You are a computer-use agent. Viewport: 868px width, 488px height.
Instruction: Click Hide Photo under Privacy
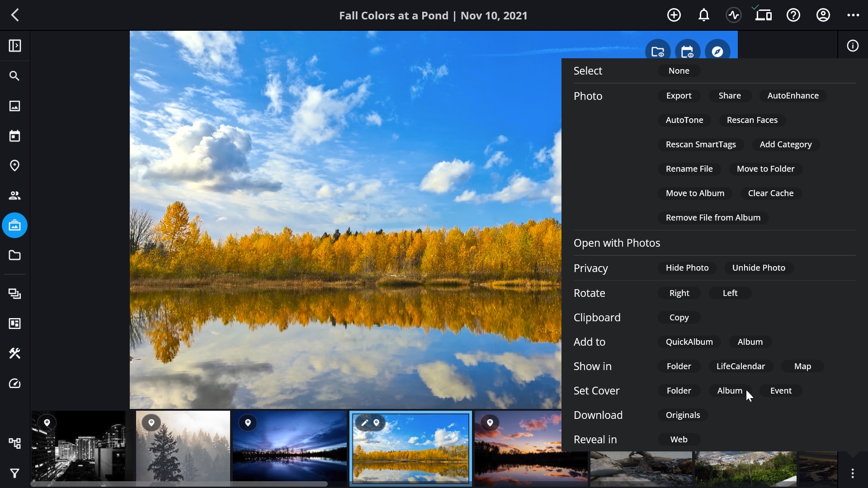(687, 268)
